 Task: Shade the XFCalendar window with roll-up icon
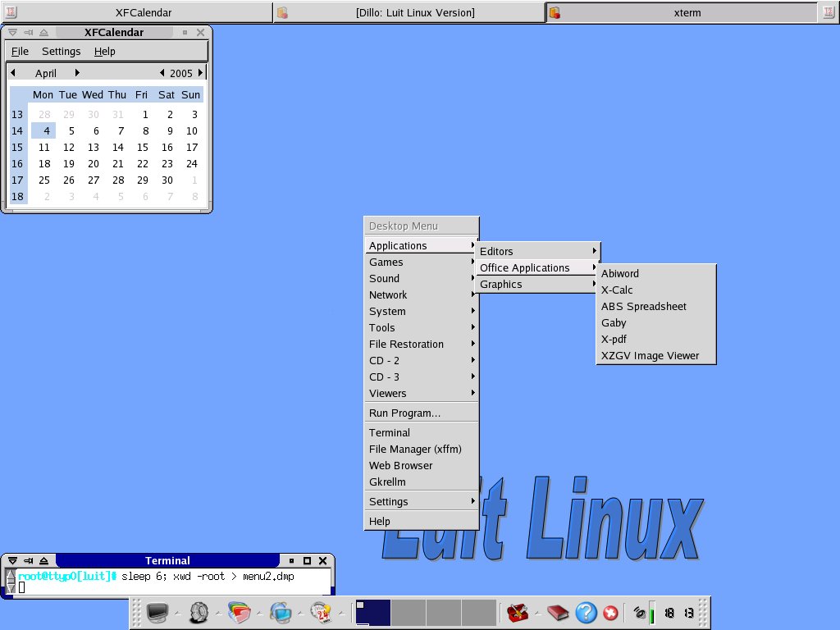(x=44, y=33)
